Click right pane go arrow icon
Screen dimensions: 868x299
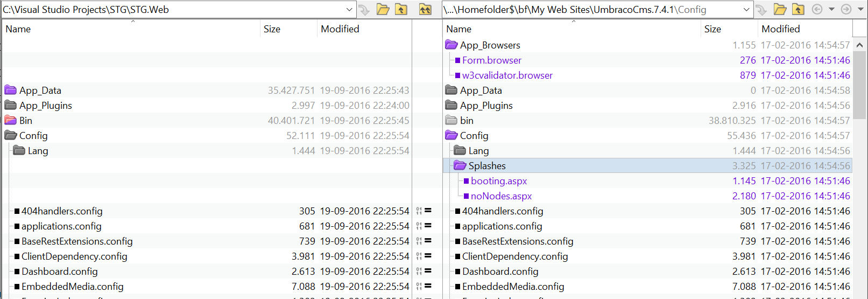761,10
